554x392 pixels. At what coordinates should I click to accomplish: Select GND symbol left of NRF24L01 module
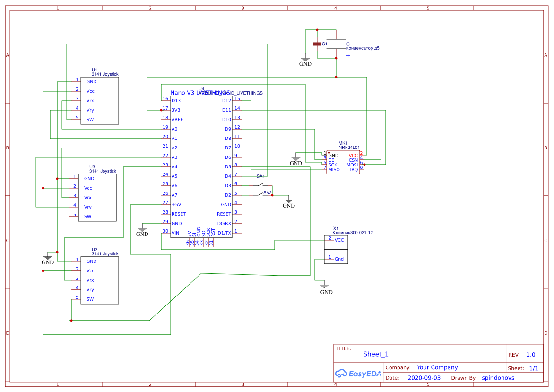296,160
